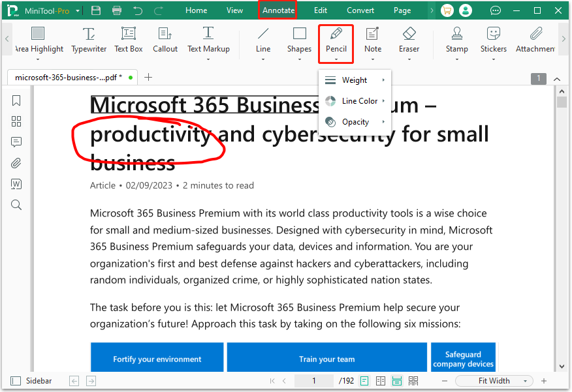The height and width of the screenshot is (392, 572).
Task: Click the Train your team tile
Action: click(x=327, y=357)
